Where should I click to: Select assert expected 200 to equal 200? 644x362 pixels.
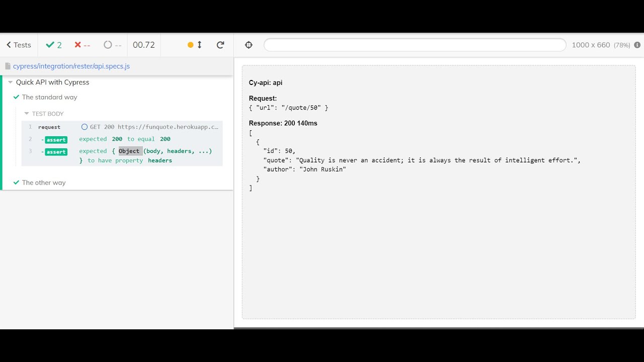click(122, 139)
